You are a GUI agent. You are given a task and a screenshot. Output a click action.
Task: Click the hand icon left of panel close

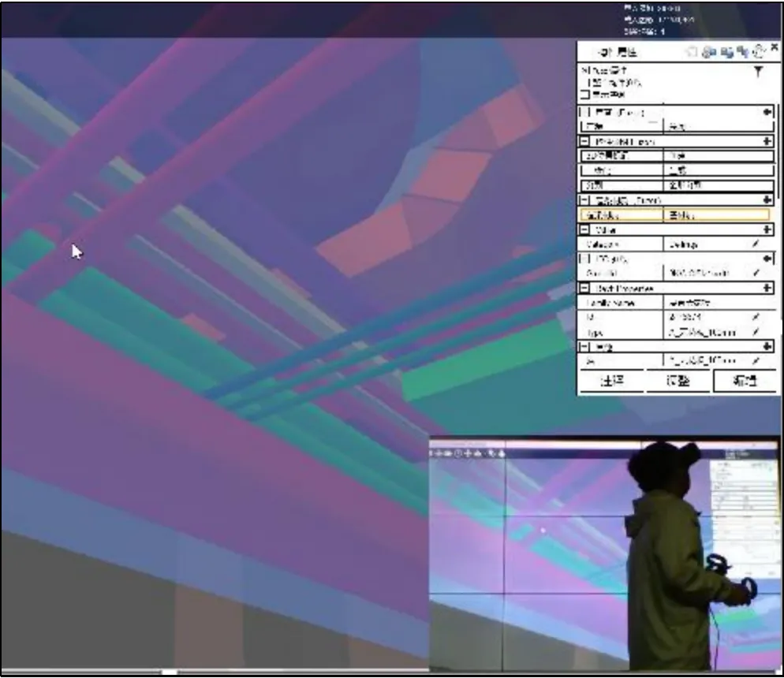tap(759, 52)
